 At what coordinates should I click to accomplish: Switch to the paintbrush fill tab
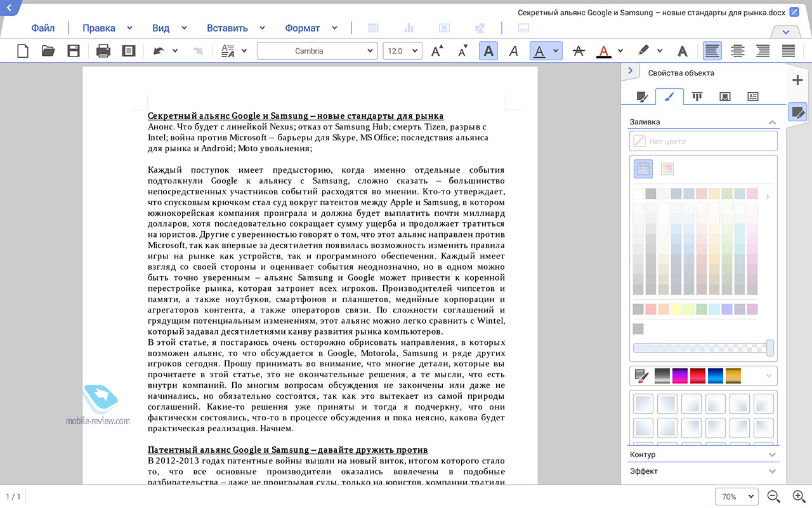pos(669,97)
